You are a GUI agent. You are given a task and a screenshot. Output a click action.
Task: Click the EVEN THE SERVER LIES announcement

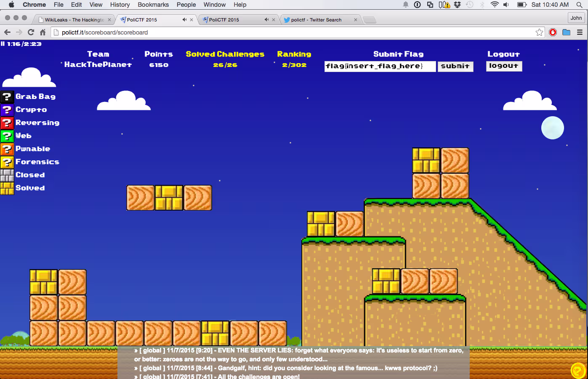coord(299,355)
